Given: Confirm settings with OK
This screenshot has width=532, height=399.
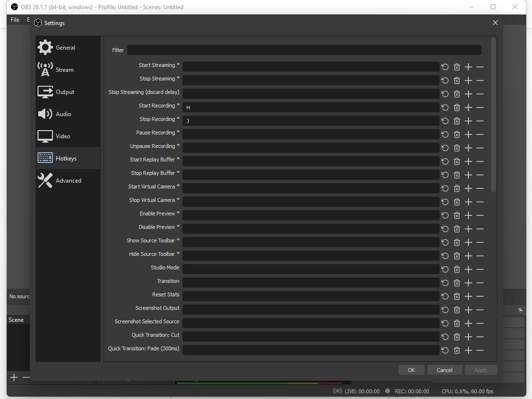Looking at the screenshot, I should click(411, 370).
